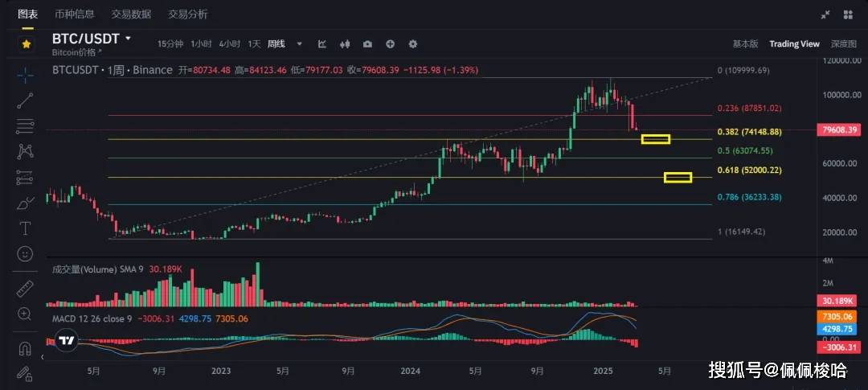The image size is (868, 390).
Task: Select the text annotation tool
Action: point(26,228)
